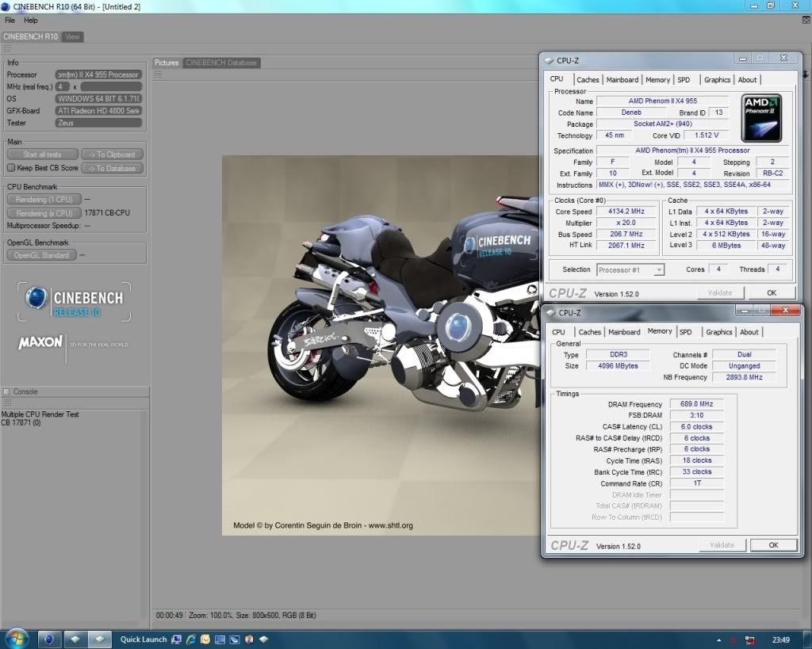Click the CINEBENCH app icon in title bar

[x=6, y=6]
